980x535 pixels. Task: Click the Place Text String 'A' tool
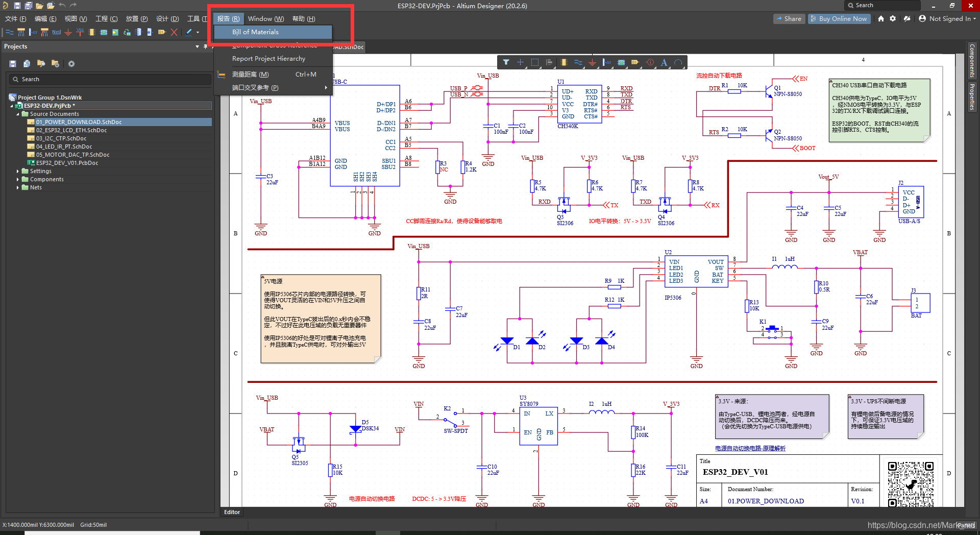tap(664, 62)
